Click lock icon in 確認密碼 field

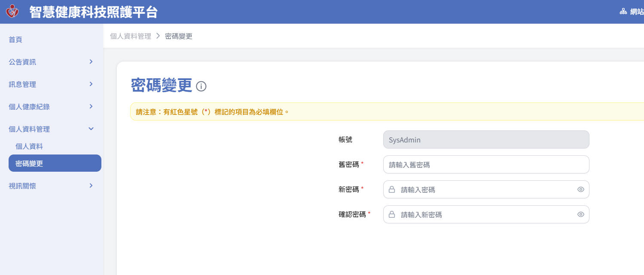(392, 214)
